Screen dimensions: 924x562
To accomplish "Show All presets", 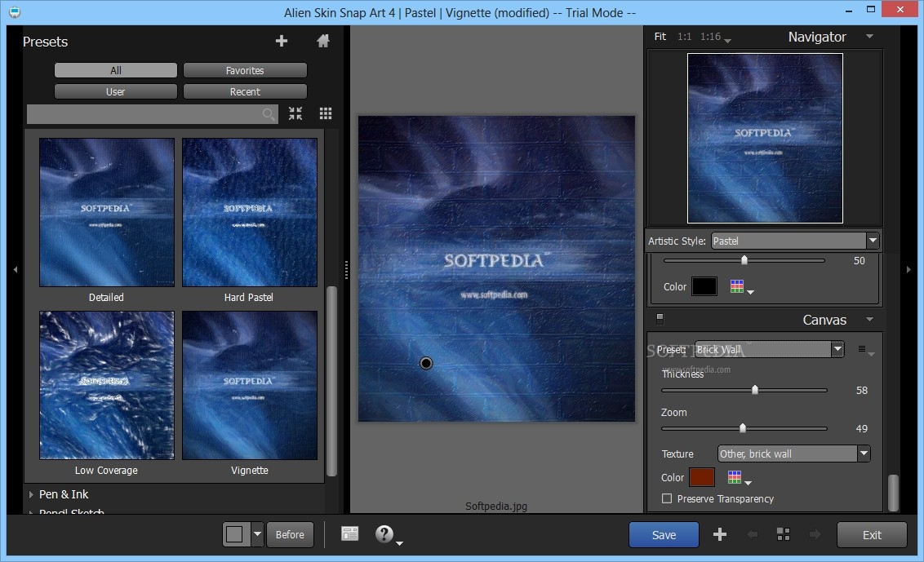I will point(116,70).
